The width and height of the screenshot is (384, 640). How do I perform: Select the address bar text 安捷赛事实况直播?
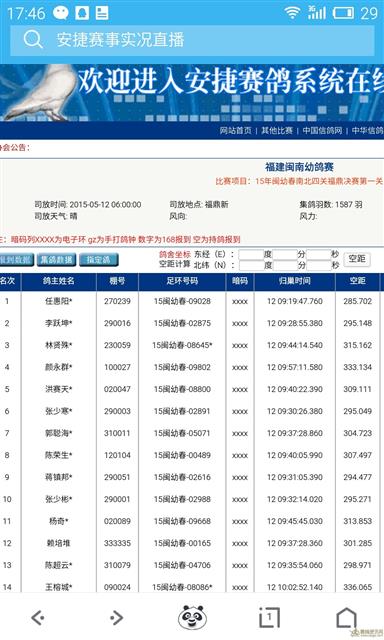point(120,40)
